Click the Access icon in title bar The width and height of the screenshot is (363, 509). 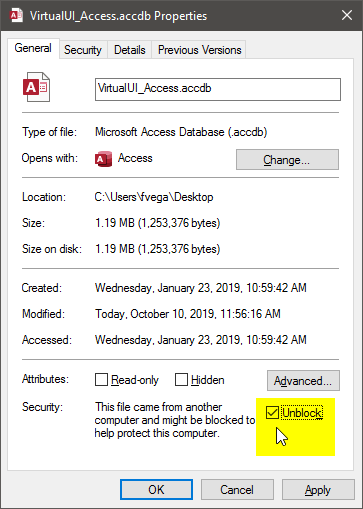(x=16, y=15)
